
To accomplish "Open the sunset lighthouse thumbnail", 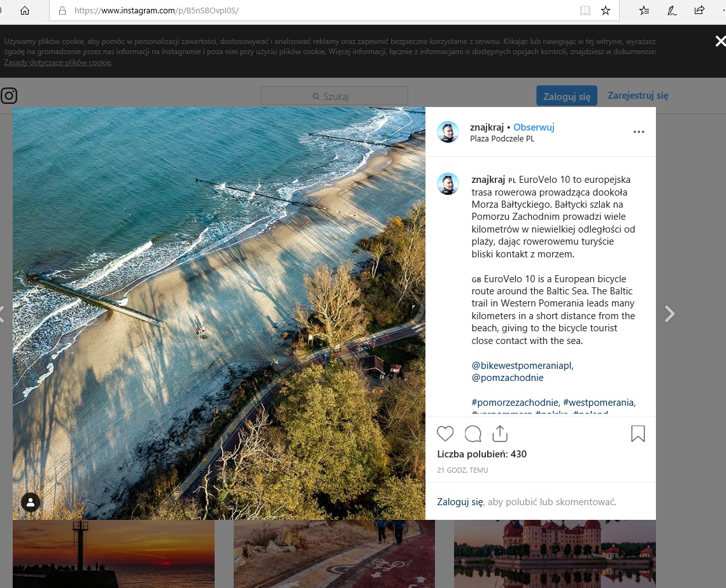I will tap(113, 554).
